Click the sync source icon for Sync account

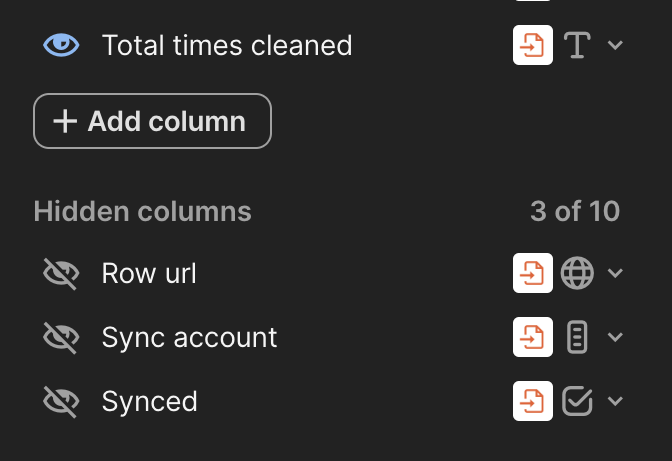533,338
